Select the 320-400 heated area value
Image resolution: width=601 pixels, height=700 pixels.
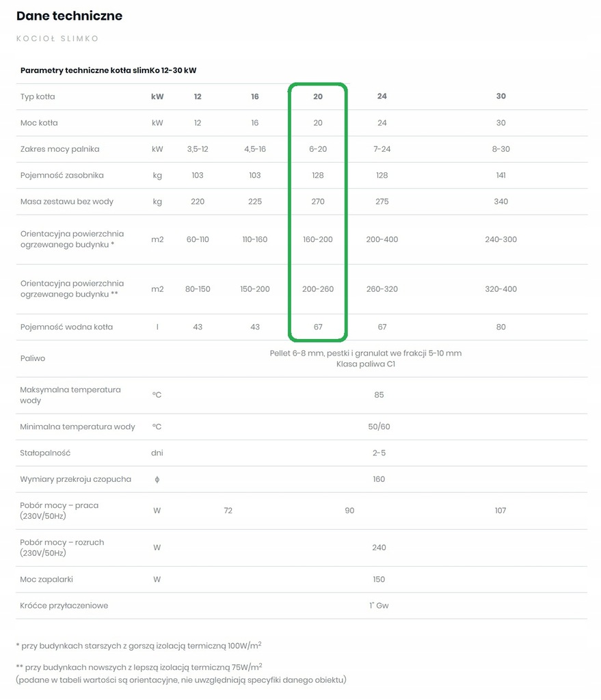[501, 289]
